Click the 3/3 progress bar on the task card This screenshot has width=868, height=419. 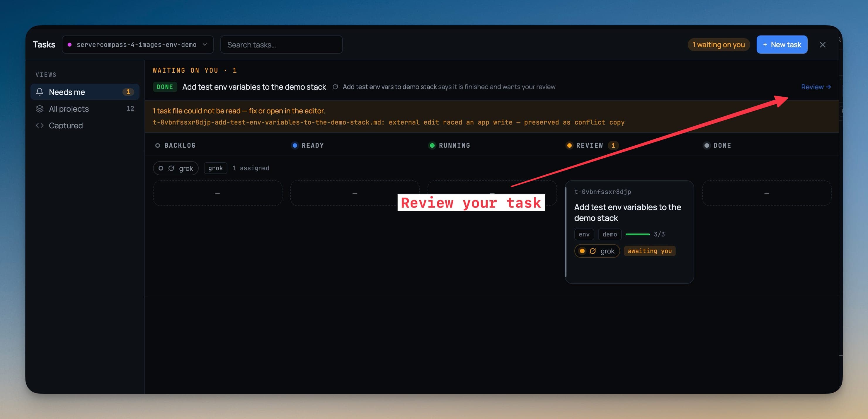point(638,234)
